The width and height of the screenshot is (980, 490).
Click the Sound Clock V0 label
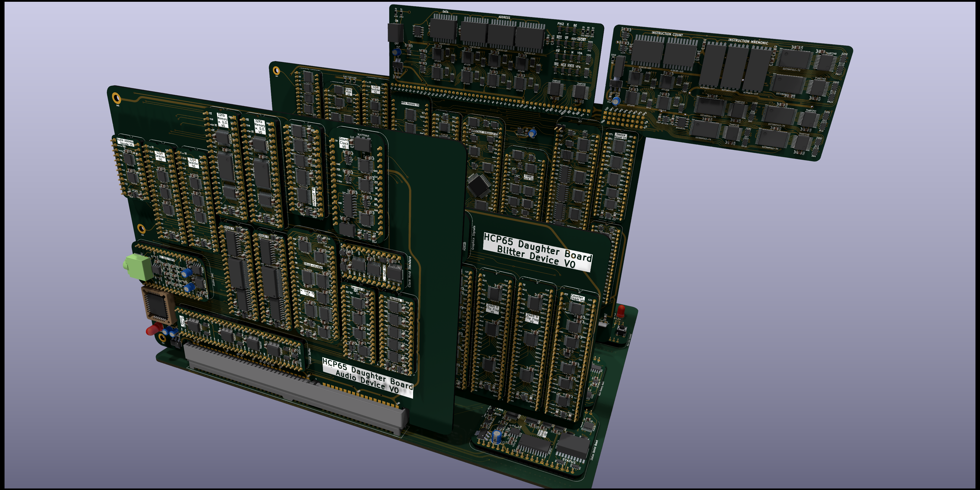(x=344, y=144)
